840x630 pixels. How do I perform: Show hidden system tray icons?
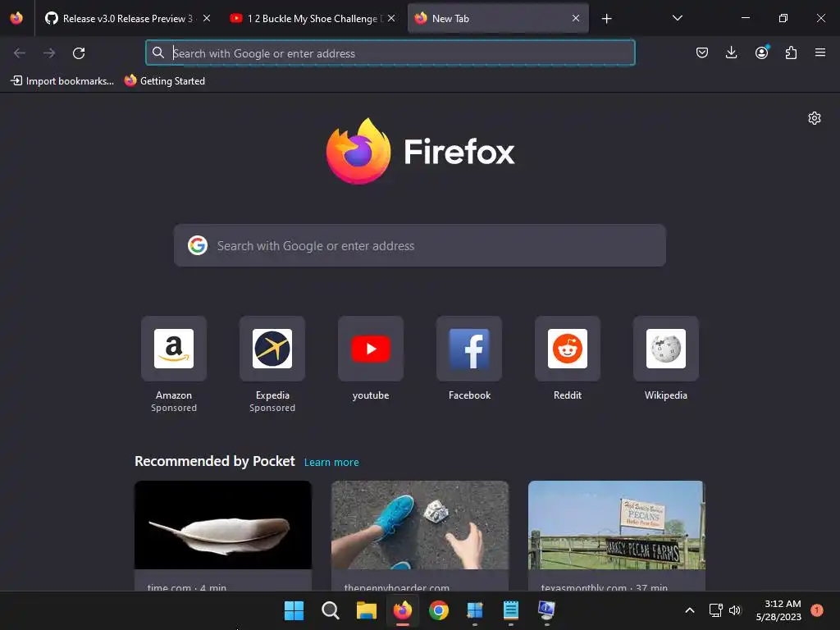point(689,610)
